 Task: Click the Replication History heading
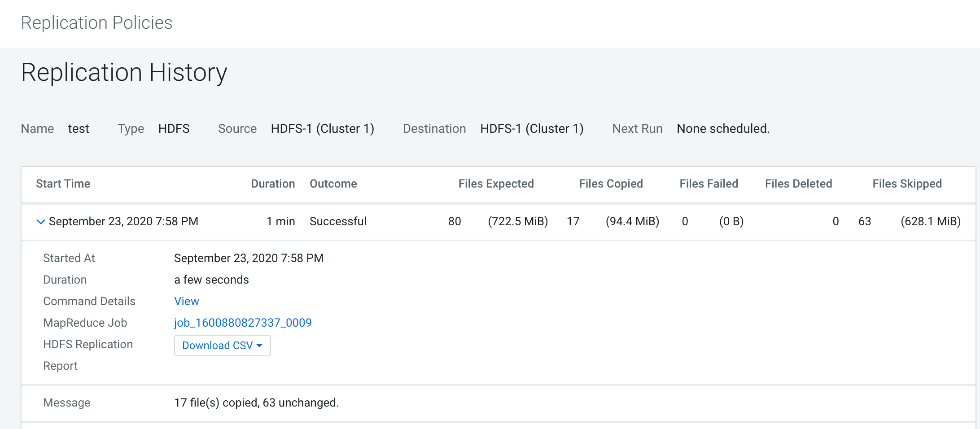124,72
